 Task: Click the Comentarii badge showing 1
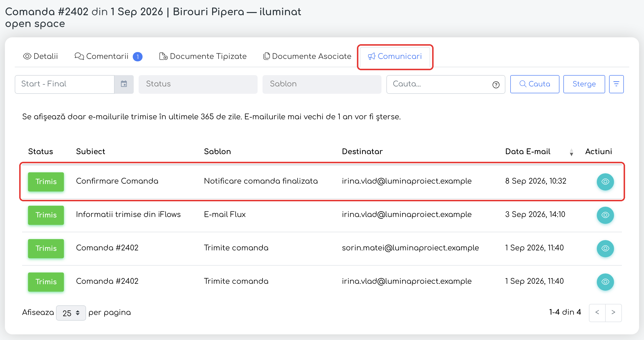coord(137,56)
